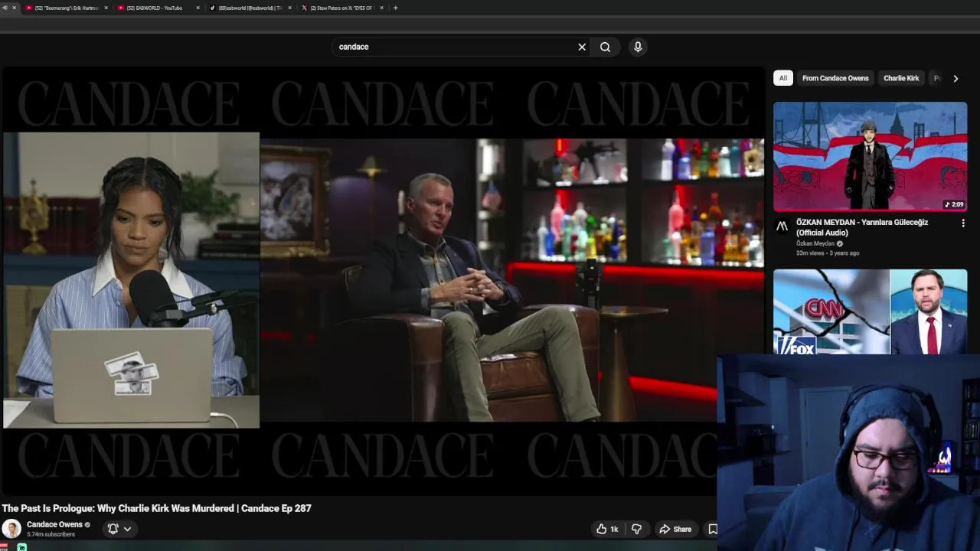Show more filter chips with right arrow
The width and height of the screenshot is (980, 551).
tap(955, 78)
